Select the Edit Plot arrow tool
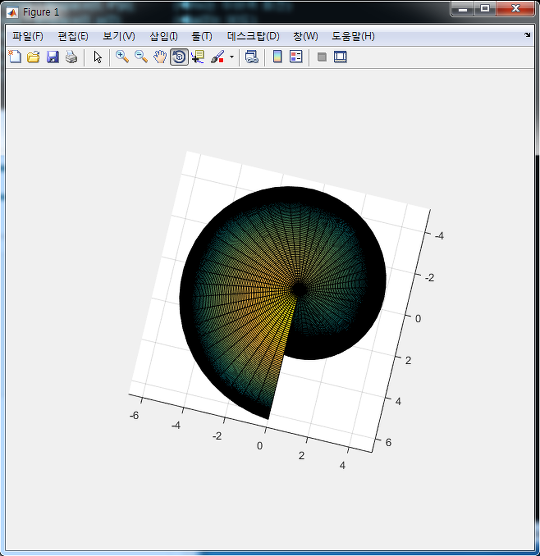This screenshot has width=540, height=556. point(98,57)
